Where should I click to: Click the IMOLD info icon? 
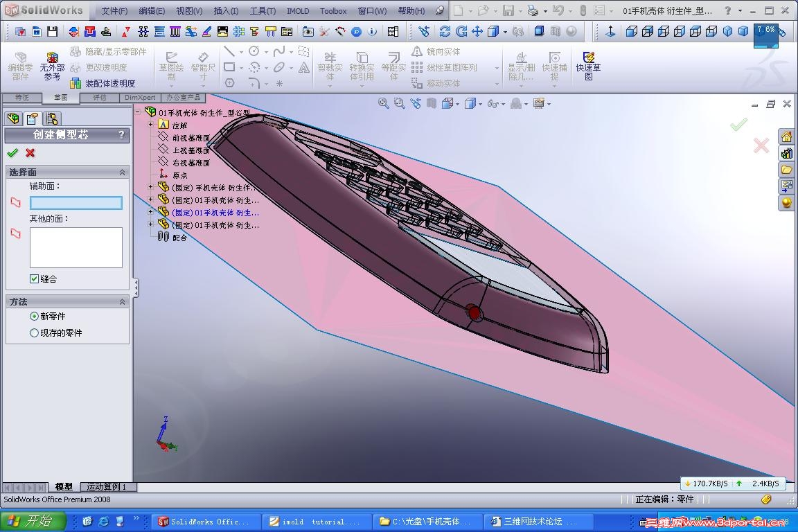click(x=373, y=32)
